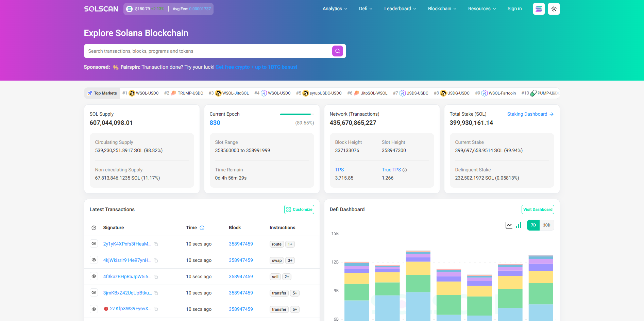The width and height of the screenshot is (644, 321).
Task: Click the Visit Dashboard button
Action: [x=538, y=209]
